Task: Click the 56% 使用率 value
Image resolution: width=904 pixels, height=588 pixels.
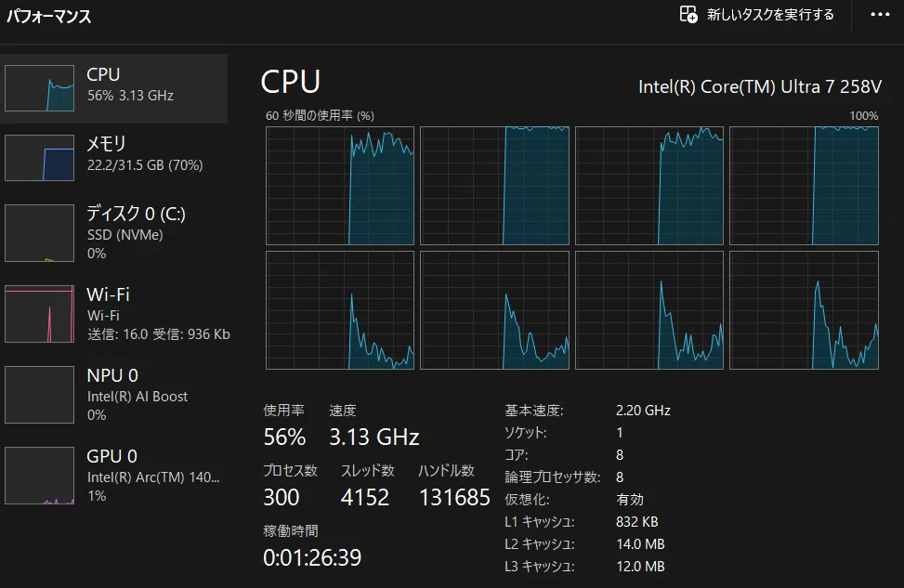Action: pos(284,437)
